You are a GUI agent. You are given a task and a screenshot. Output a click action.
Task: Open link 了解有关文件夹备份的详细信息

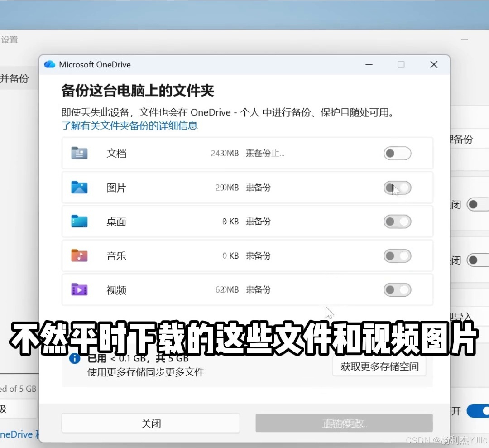point(129,126)
